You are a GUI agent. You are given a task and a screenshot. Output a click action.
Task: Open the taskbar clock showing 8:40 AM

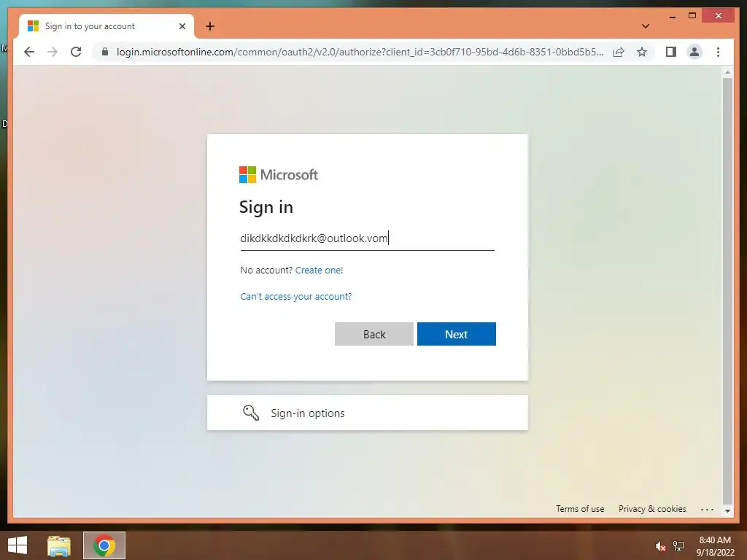point(715,545)
